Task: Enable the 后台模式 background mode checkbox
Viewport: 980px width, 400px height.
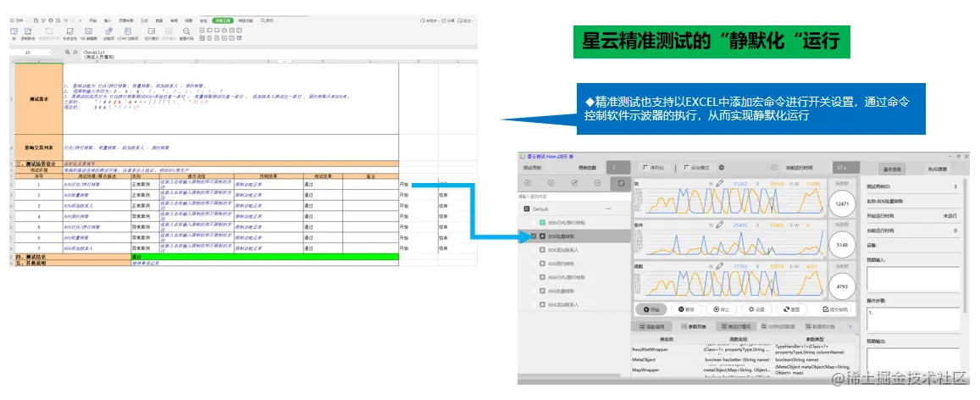Action: 687,168
